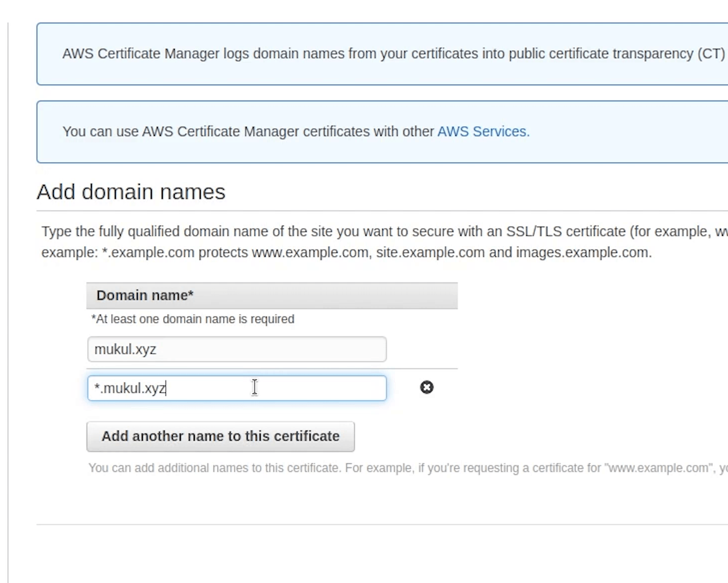728x583 pixels.
Task: Focus the *.mukul.xyz wildcard domain field
Action: [x=237, y=388]
